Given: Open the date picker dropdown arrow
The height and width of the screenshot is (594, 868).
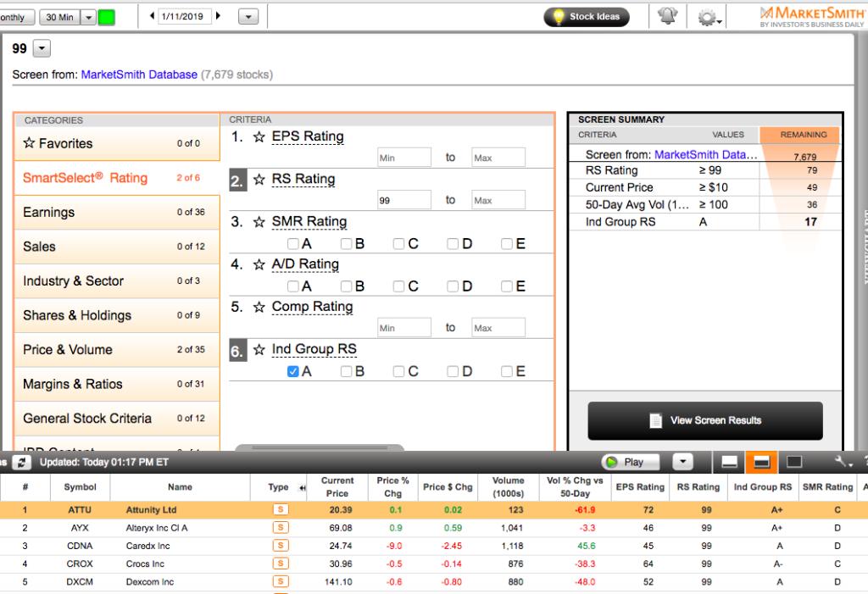Looking at the screenshot, I should coord(248,17).
